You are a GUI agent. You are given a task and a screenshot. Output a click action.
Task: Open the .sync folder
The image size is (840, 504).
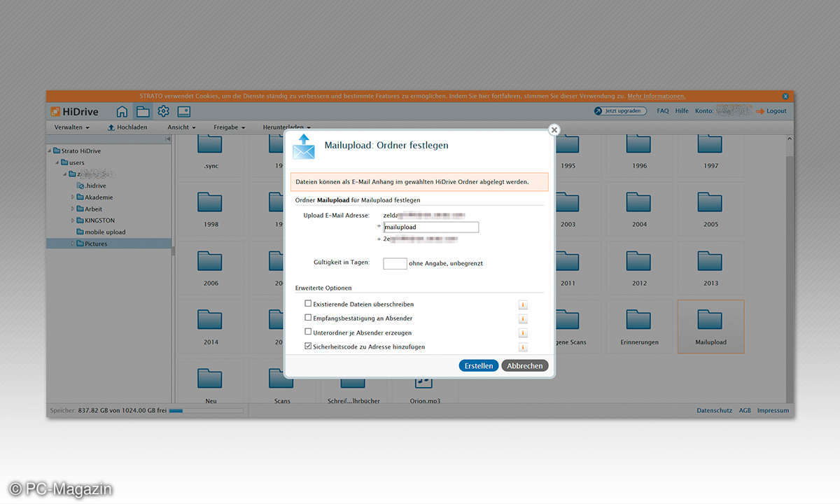[210, 153]
